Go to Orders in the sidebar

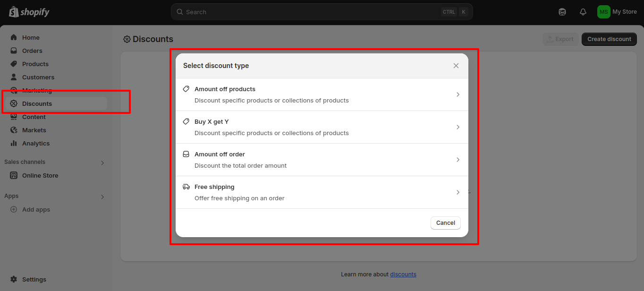(x=32, y=51)
